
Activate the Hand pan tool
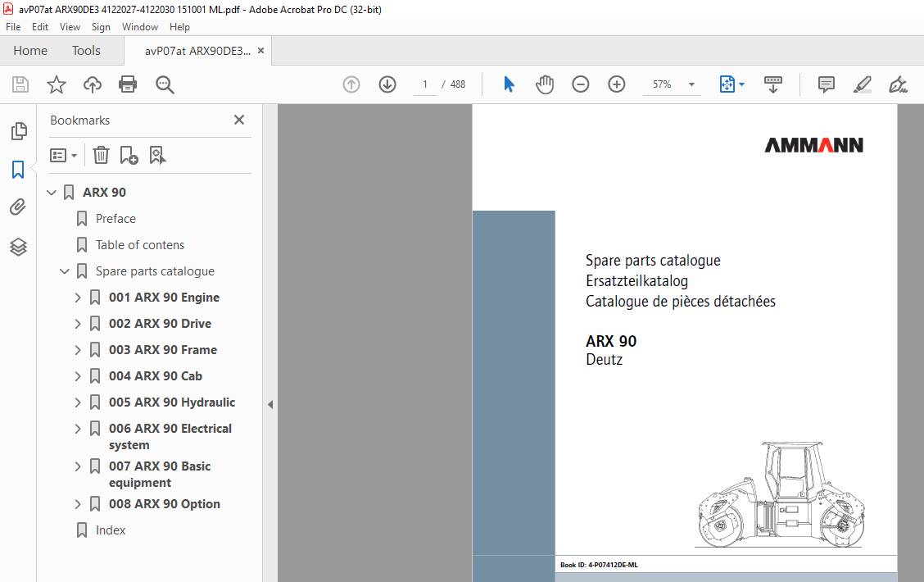click(x=545, y=84)
